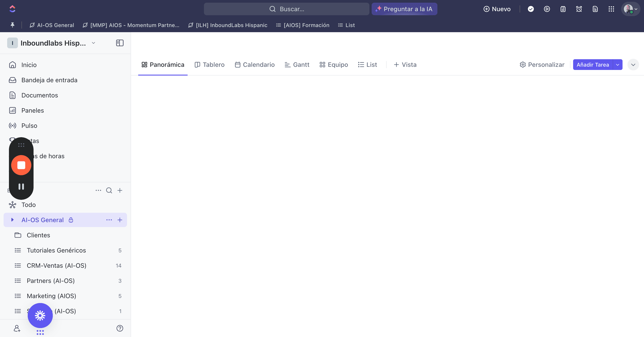Open the [ILH] InboundLabs Hispanic favorite
This screenshot has width=644, height=337.
point(227,25)
